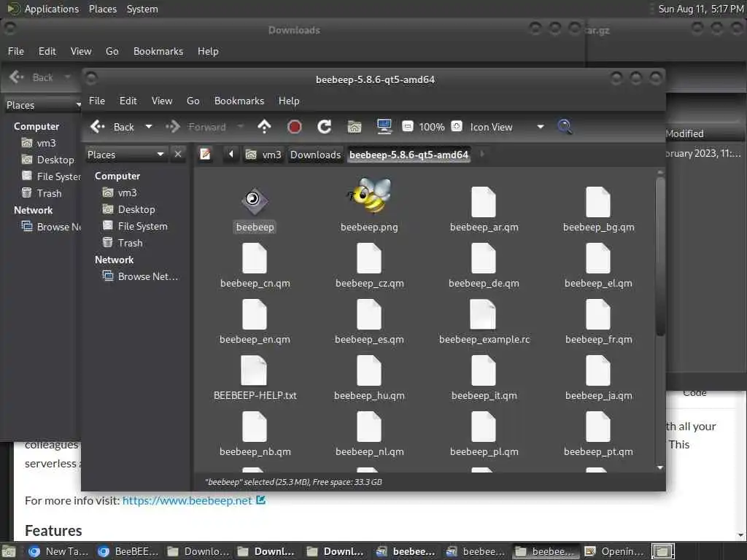Open the Places sidebar selector dropdown
The image size is (747, 560).
pyautogui.click(x=125, y=155)
